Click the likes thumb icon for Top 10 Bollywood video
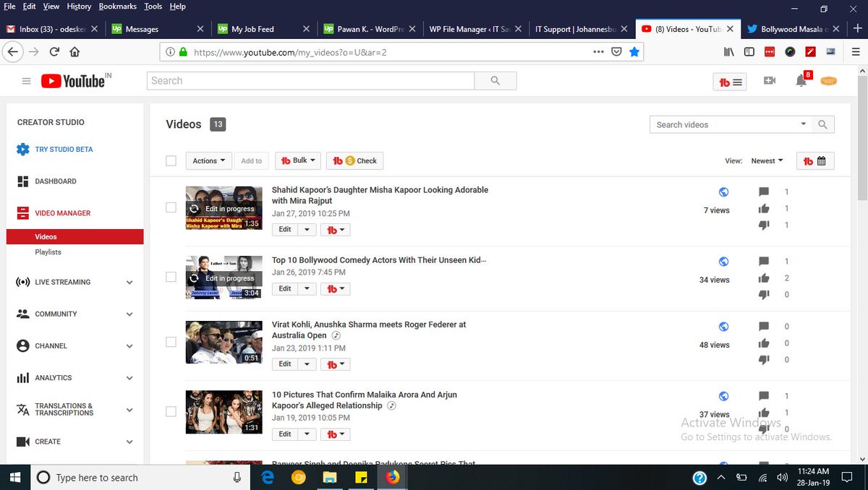Image resolution: width=868 pixels, height=490 pixels. tap(764, 278)
